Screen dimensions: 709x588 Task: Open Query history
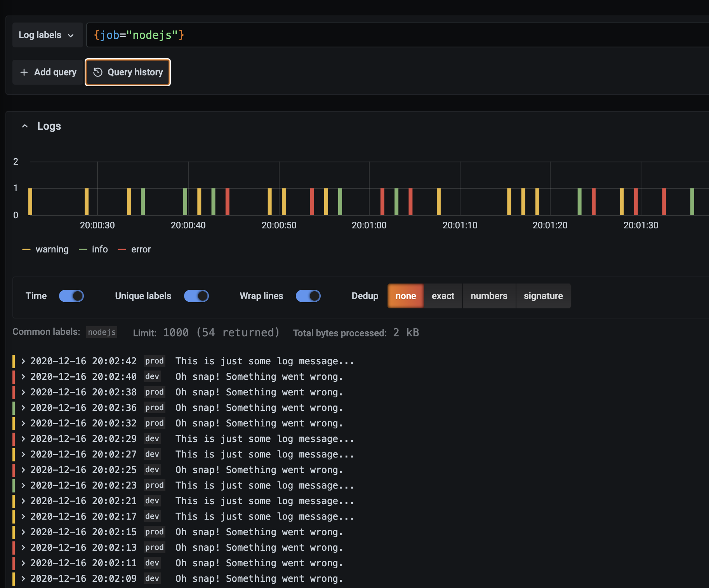(128, 72)
